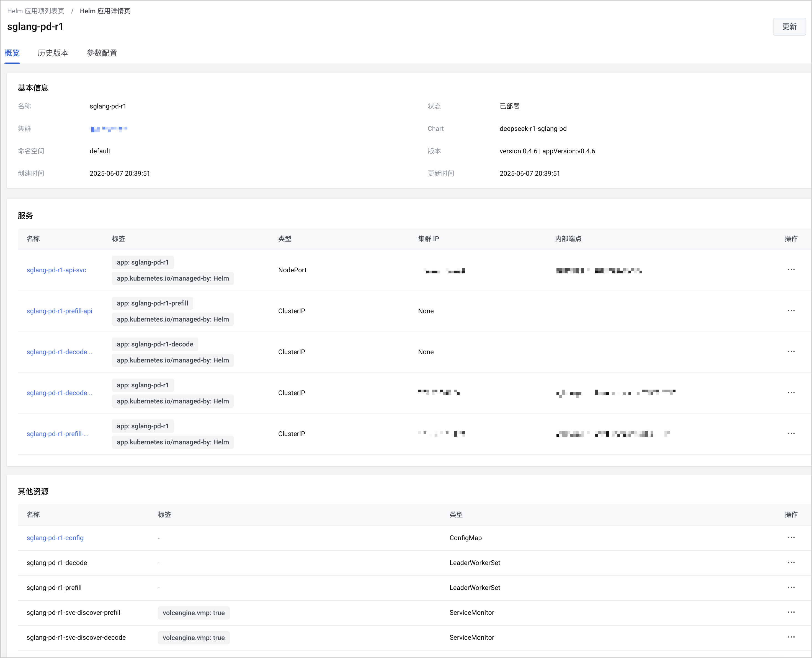The width and height of the screenshot is (812, 658).
Task: Click the app: sglang-pd-r1-prefill label tag
Action: 153,303
